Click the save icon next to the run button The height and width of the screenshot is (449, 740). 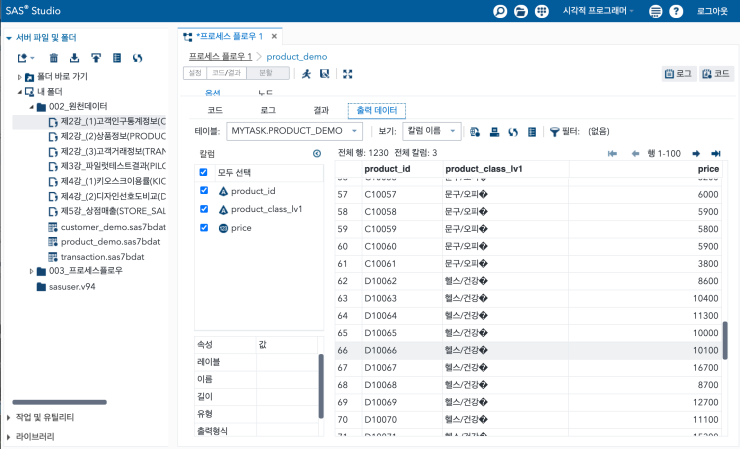[324, 74]
